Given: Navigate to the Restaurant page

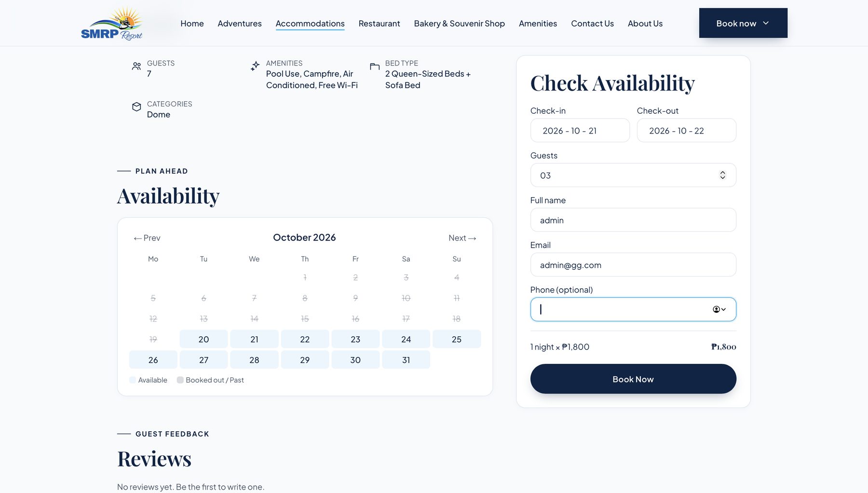Looking at the screenshot, I should (379, 24).
